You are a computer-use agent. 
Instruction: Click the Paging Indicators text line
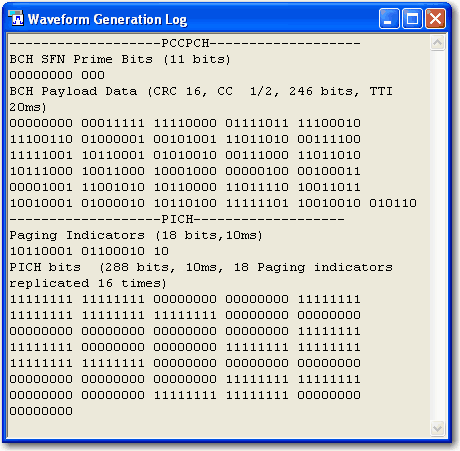tap(136, 235)
